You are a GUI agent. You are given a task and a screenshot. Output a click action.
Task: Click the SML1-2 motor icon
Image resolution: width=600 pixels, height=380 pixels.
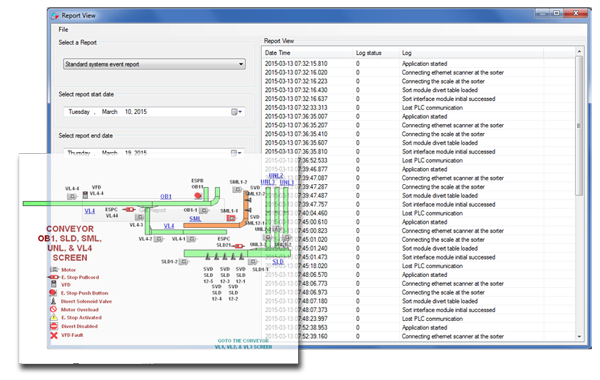point(237,189)
